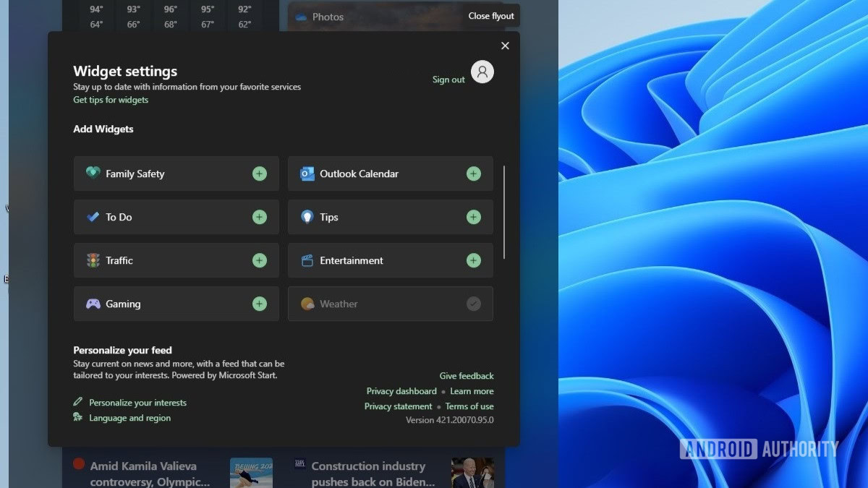868x488 pixels.
Task: Close the Widget settings dialog
Action: (x=505, y=46)
